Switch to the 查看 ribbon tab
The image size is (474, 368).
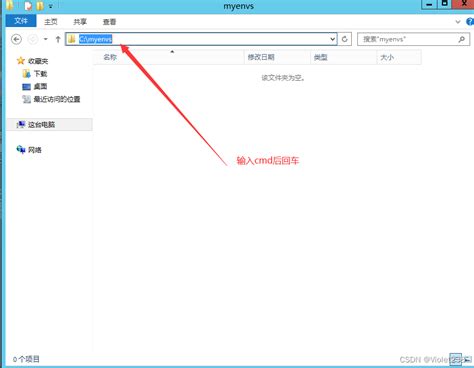pyautogui.click(x=109, y=22)
